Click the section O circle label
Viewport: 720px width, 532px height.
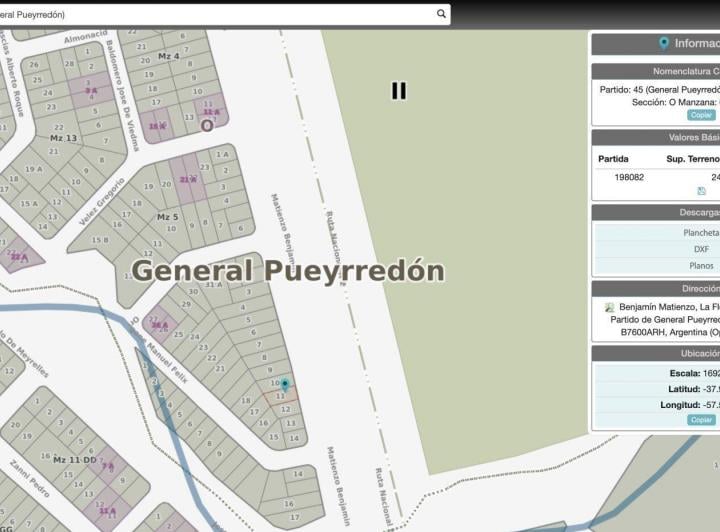[207, 125]
